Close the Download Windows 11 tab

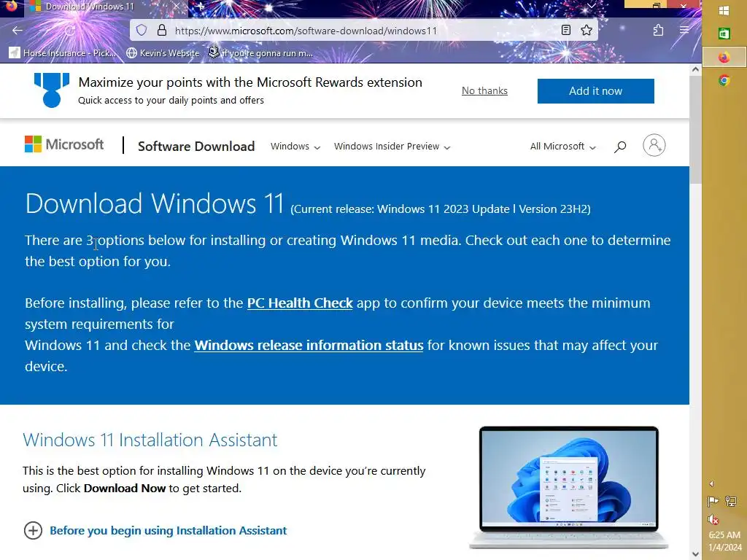tap(177, 7)
